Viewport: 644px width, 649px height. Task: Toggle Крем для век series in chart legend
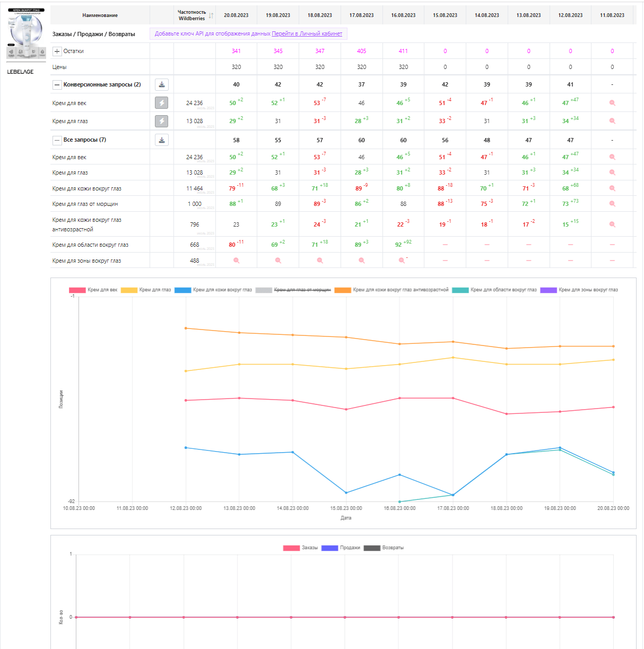click(x=93, y=290)
